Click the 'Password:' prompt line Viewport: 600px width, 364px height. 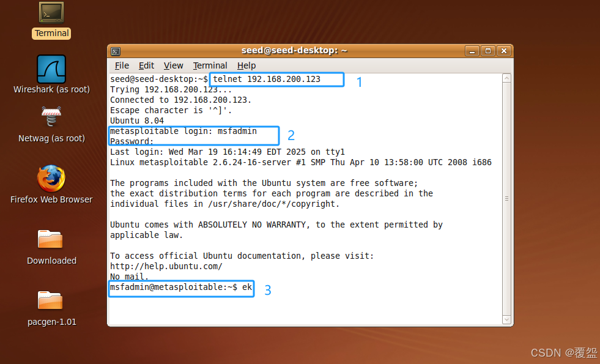pos(132,141)
